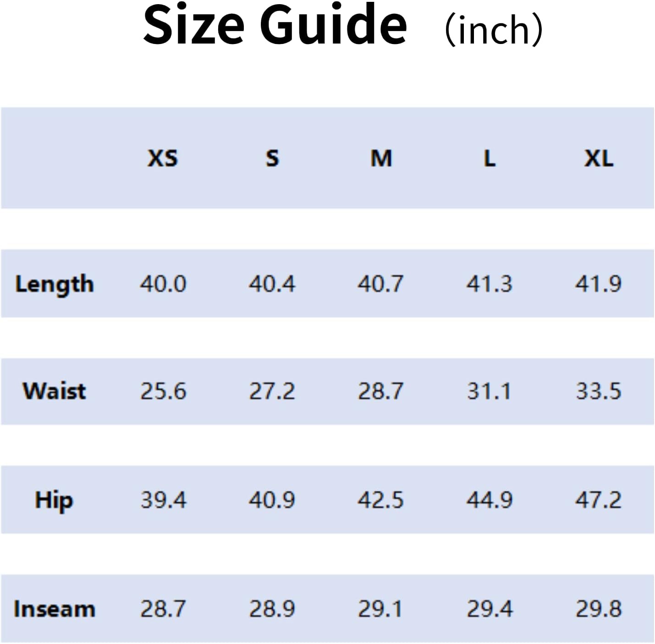
Task: Select the S inseam value 28.9
Action: click(272, 609)
